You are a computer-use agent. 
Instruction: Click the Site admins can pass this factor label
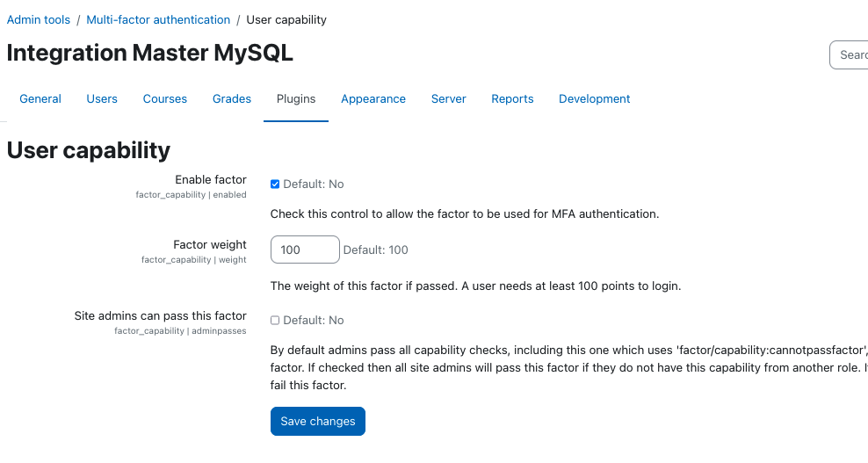(161, 315)
